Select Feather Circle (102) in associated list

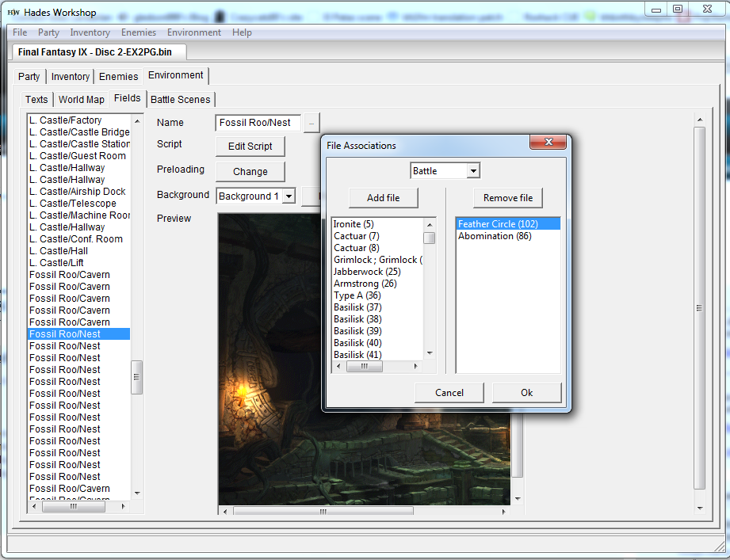pos(508,224)
